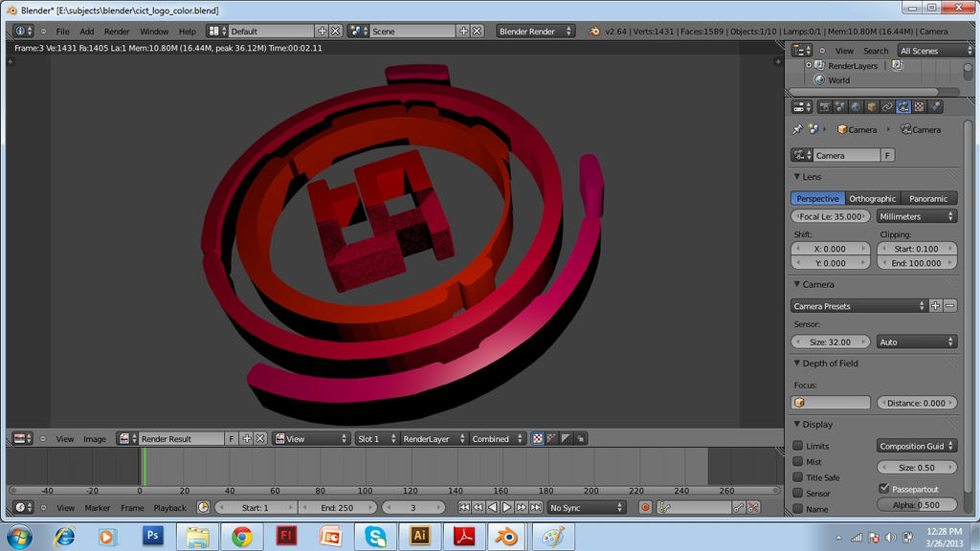Add a new scene with the plus icon
Viewport: 980px width, 551px height.
coord(463,31)
